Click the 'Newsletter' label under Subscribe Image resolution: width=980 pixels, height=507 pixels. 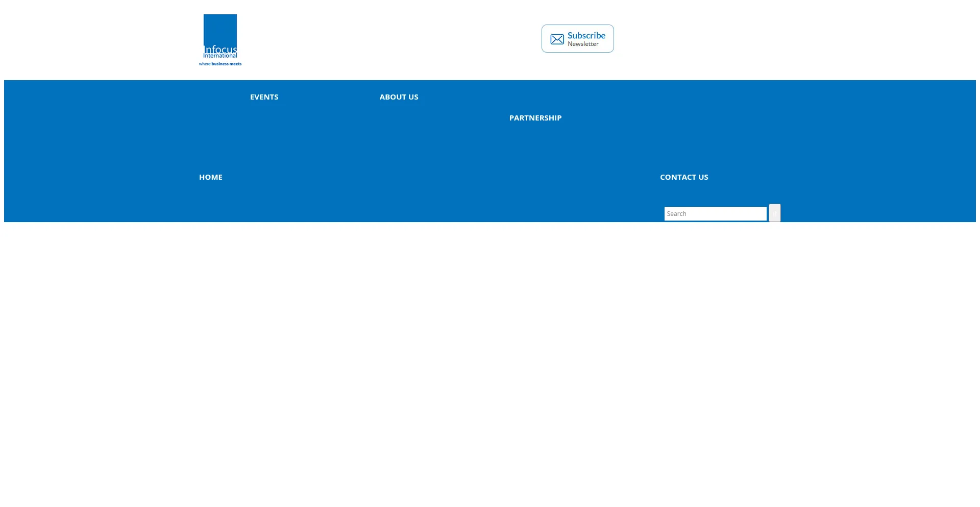(x=583, y=44)
